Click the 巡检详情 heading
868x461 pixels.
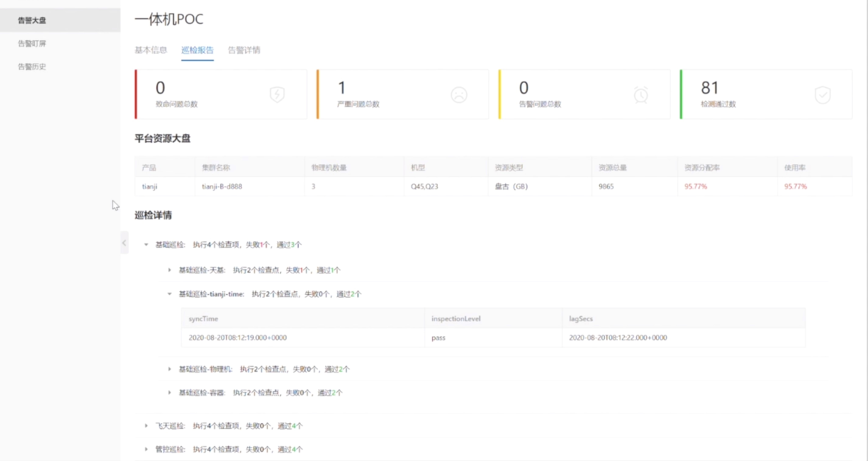click(x=153, y=215)
